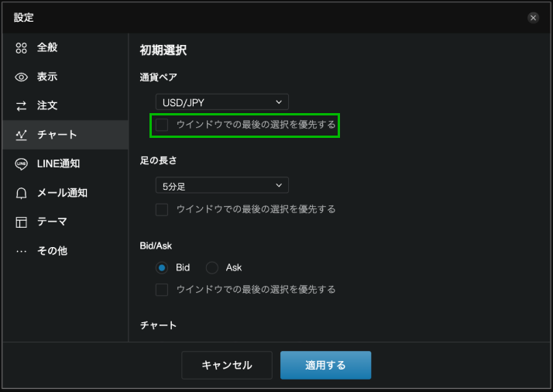Image resolution: width=553 pixels, height=392 pixels.
Task: Open the 5分足 timeframe dropdown
Action: coord(222,185)
